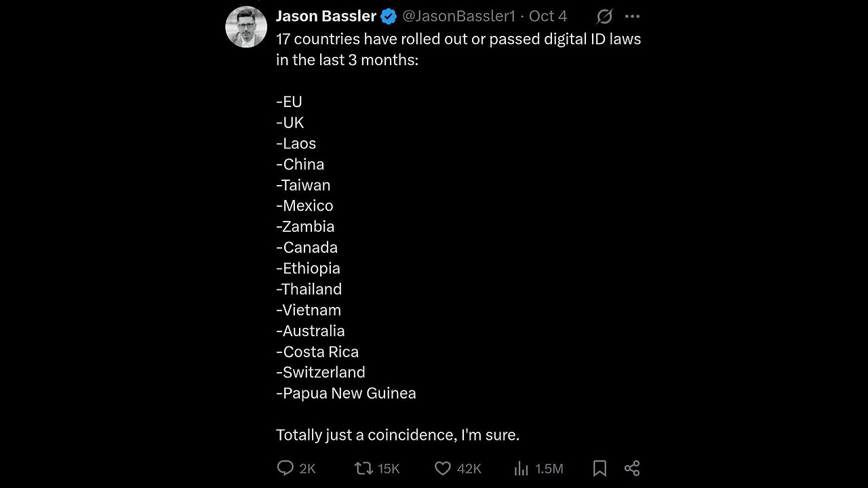Open the three-dot More options menu
Image resolution: width=868 pixels, height=488 pixels.
[632, 16]
